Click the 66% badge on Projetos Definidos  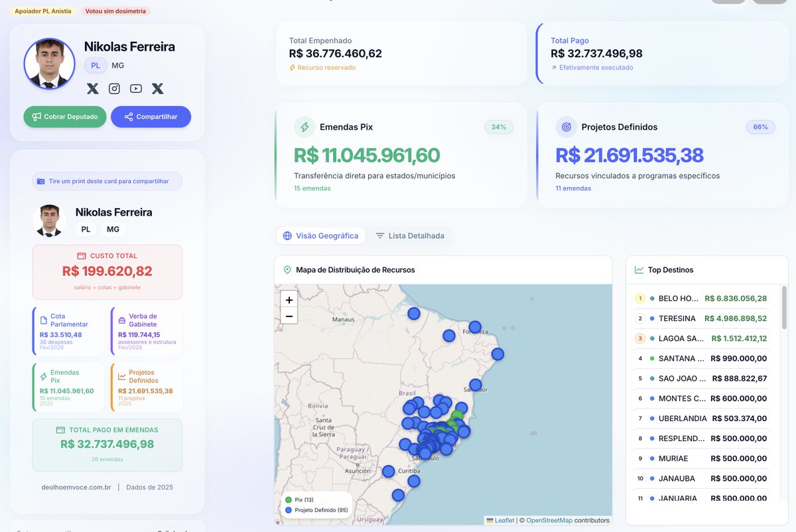pyautogui.click(x=761, y=127)
